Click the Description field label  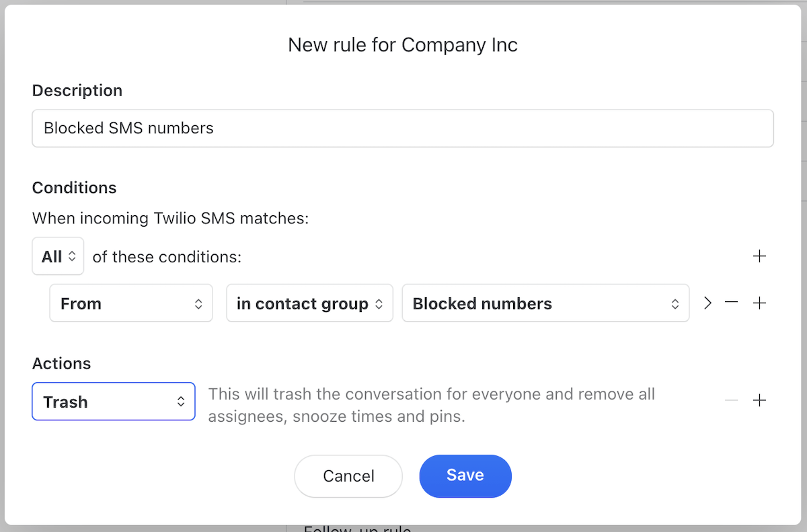click(77, 90)
